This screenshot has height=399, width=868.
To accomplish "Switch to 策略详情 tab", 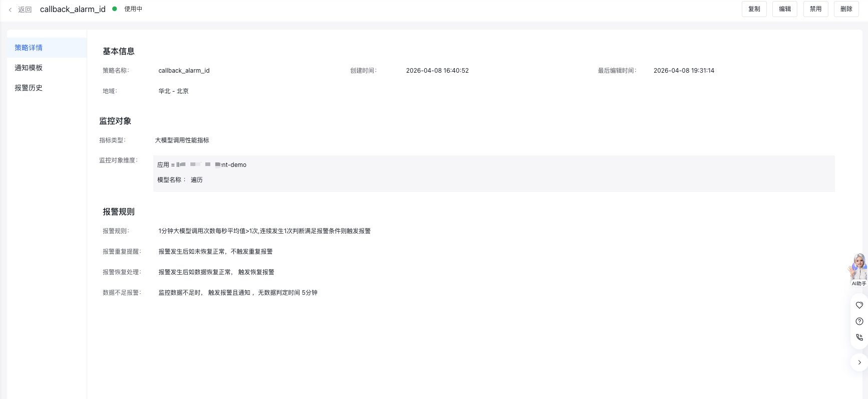I will 29,48.
